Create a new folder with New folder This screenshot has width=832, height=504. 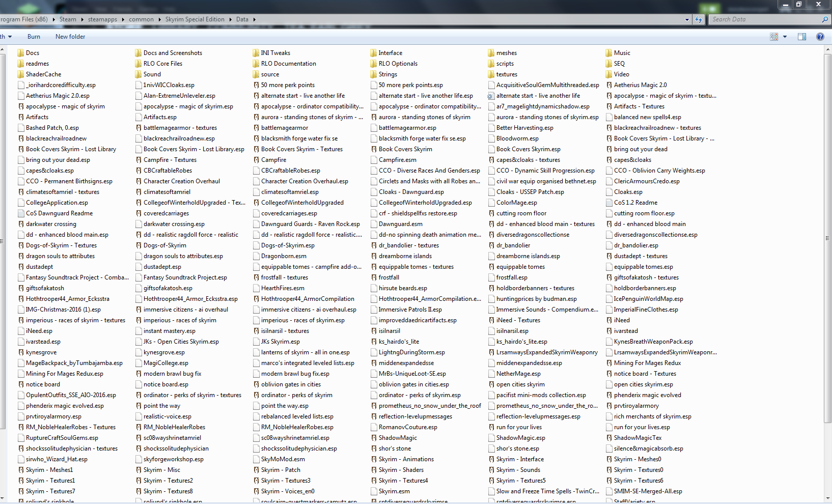tap(70, 37)
